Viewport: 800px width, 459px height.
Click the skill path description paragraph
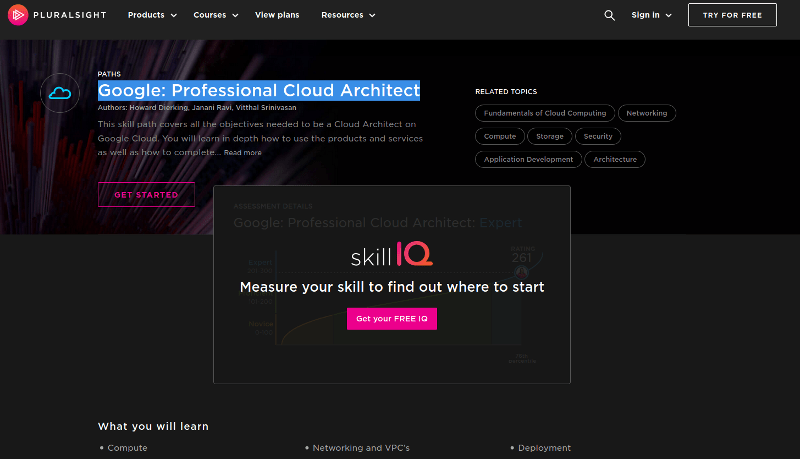click(260, 138)
